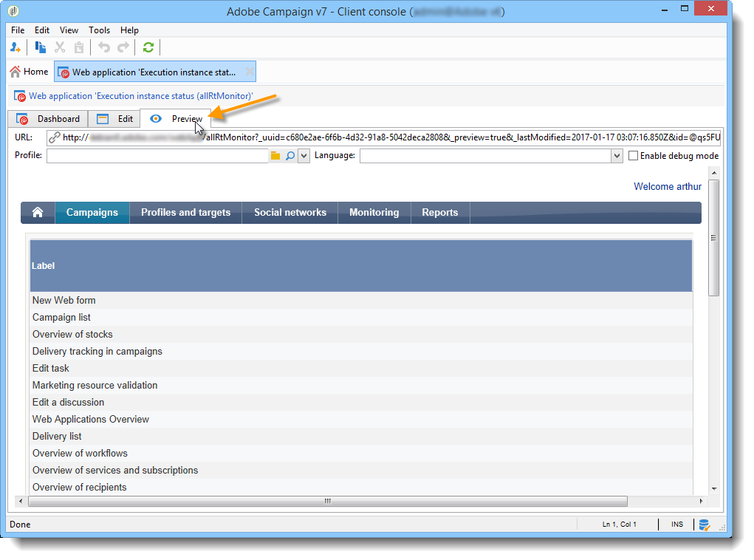Open the Tools menu
The image size is (754, 560).
(99, 30)
